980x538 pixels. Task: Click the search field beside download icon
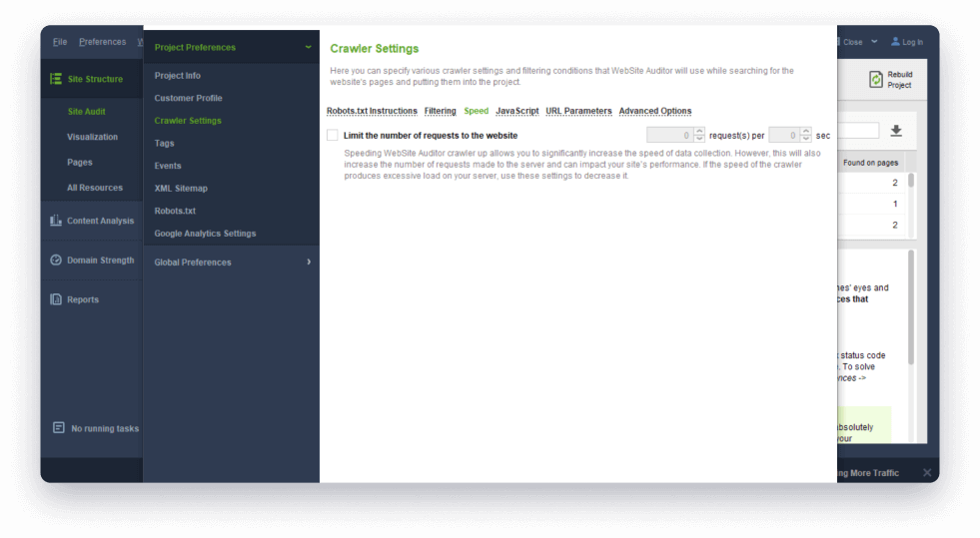(858, 130)
